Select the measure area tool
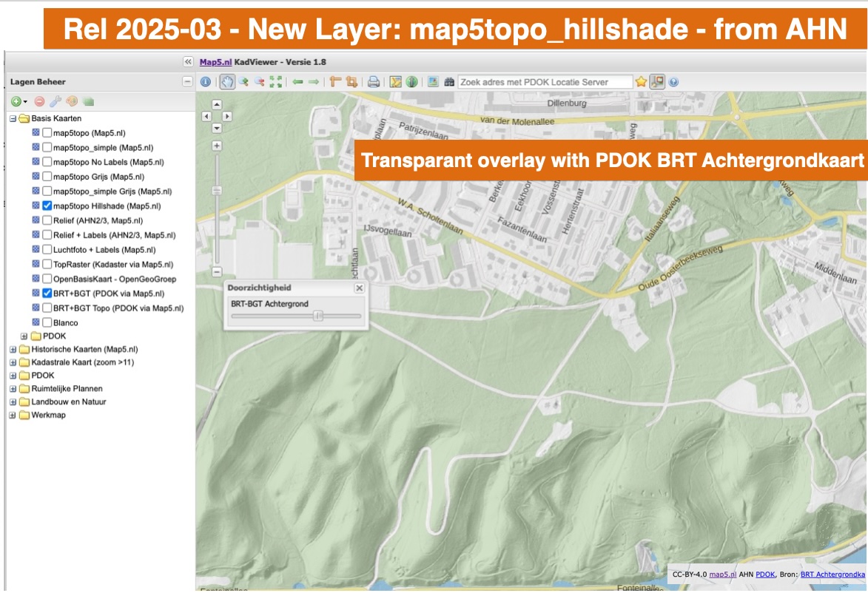The height and width of the screenshot is (593, 868). (351, 82)
